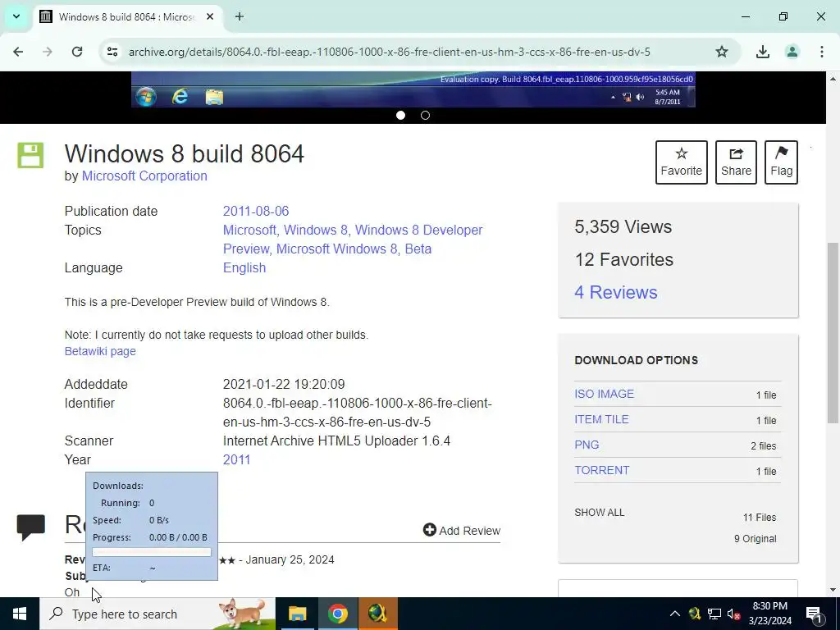Open the Beta topic link
Screen dimensions: 840x630
pos(418,249)
